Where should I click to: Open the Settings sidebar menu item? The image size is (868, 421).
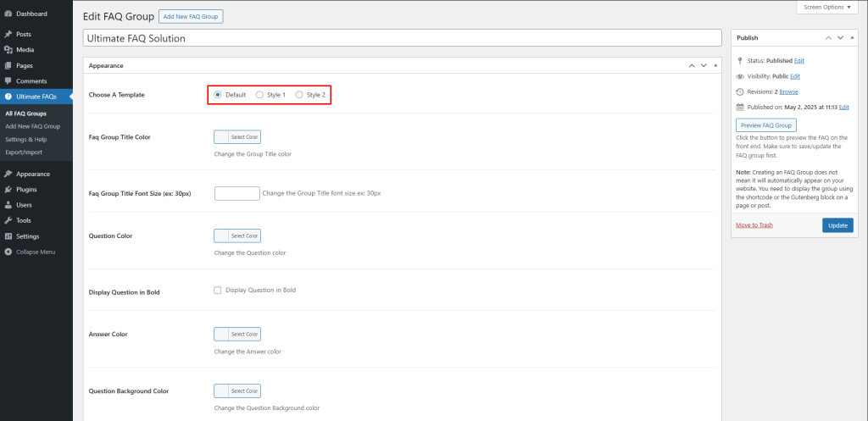click(x=36, y=236)
